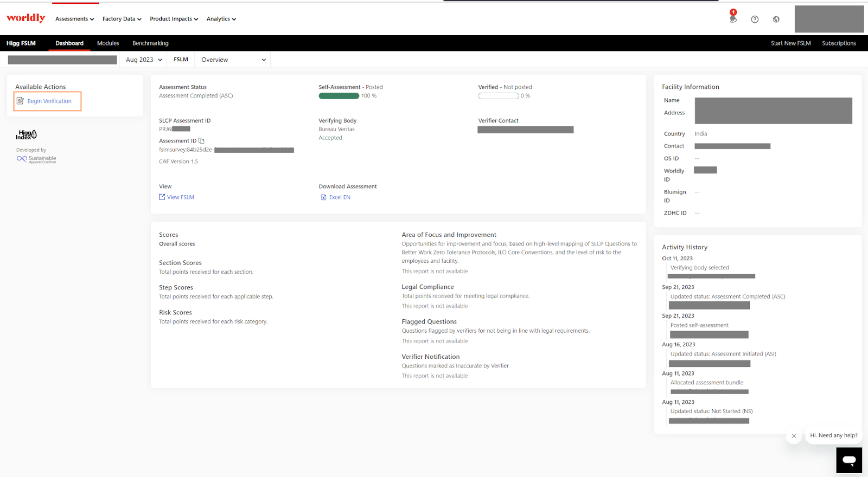
Task: Click the 'India' country value
Action: pos(701,134)
